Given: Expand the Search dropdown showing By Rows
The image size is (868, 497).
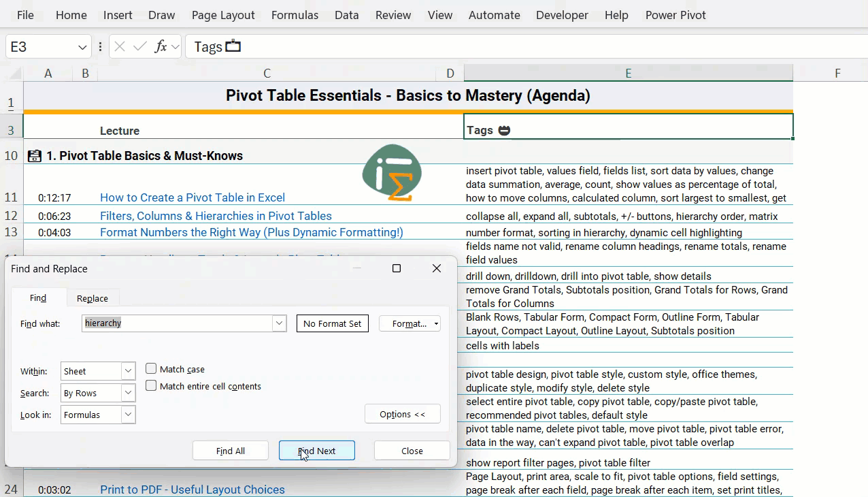Looking at the screenshot, I should (128, 393).
